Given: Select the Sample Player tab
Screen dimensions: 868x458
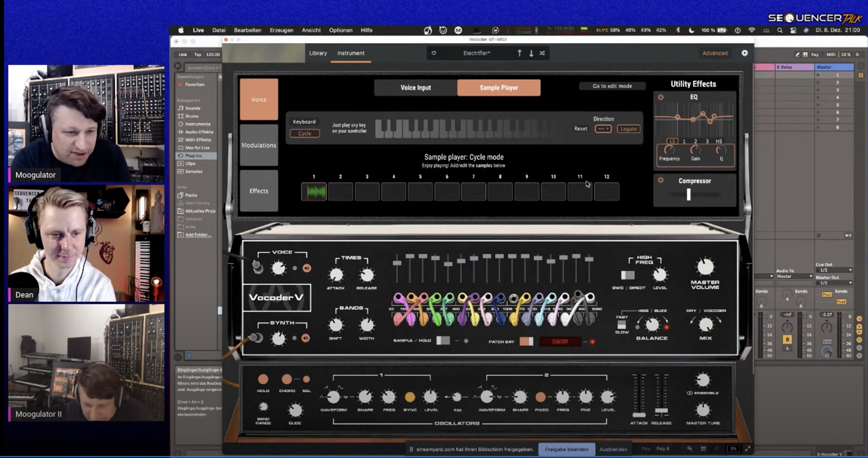Looking at the screenshot, I should (499, 88).
